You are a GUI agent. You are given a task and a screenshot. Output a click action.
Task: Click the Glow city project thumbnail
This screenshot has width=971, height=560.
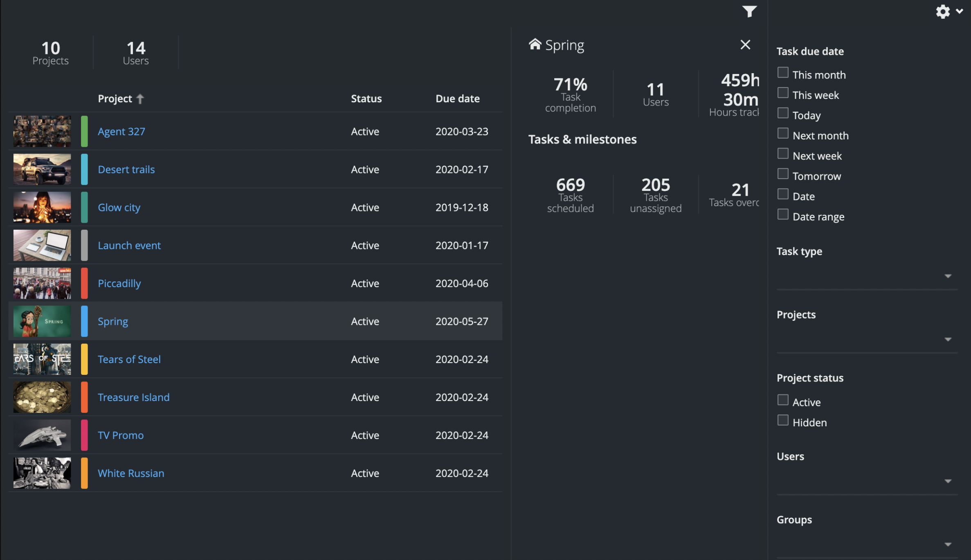click(41, 207)
